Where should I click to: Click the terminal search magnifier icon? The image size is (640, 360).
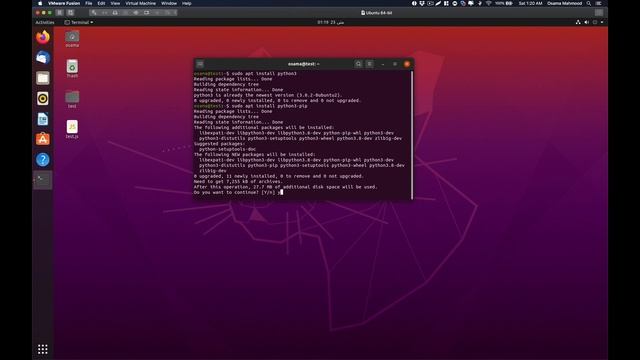point(358,64)
